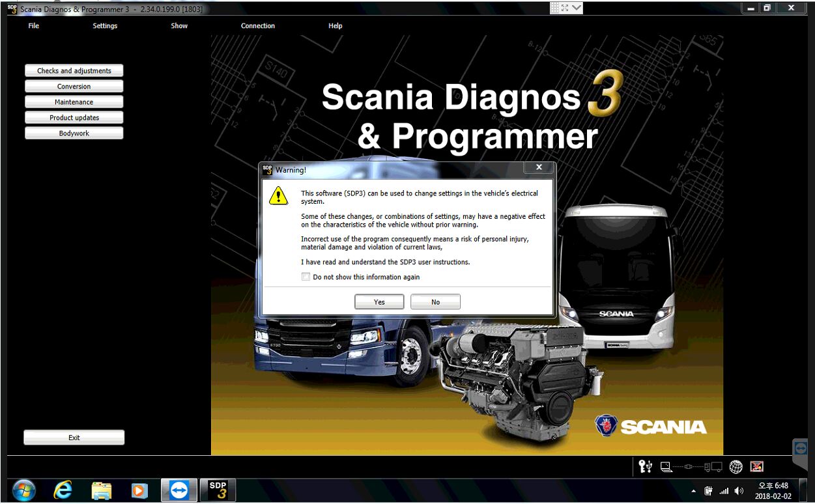815x504 pixels.
Task: Click the Show desktop strip
Action: (x=803, y=490)
